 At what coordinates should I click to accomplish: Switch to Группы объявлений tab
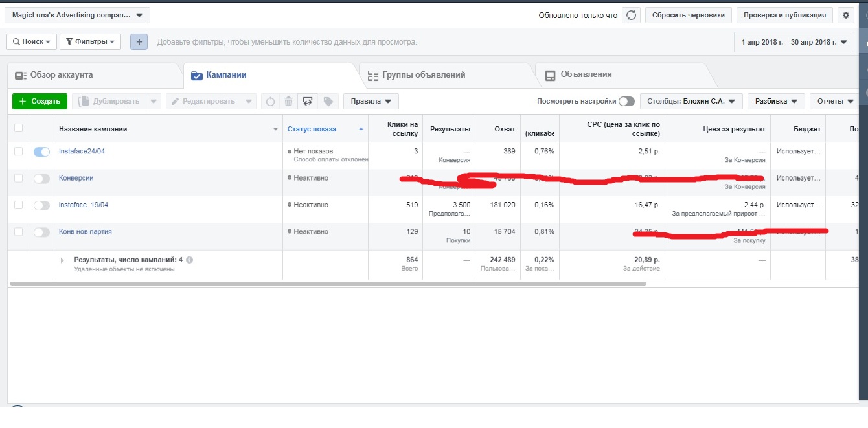(x=424, y=75)
